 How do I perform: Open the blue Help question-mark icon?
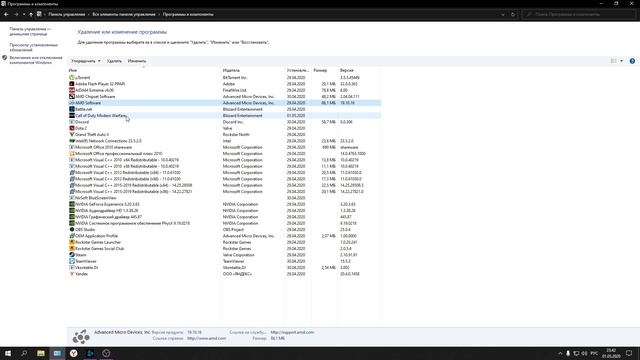point(632,61)
